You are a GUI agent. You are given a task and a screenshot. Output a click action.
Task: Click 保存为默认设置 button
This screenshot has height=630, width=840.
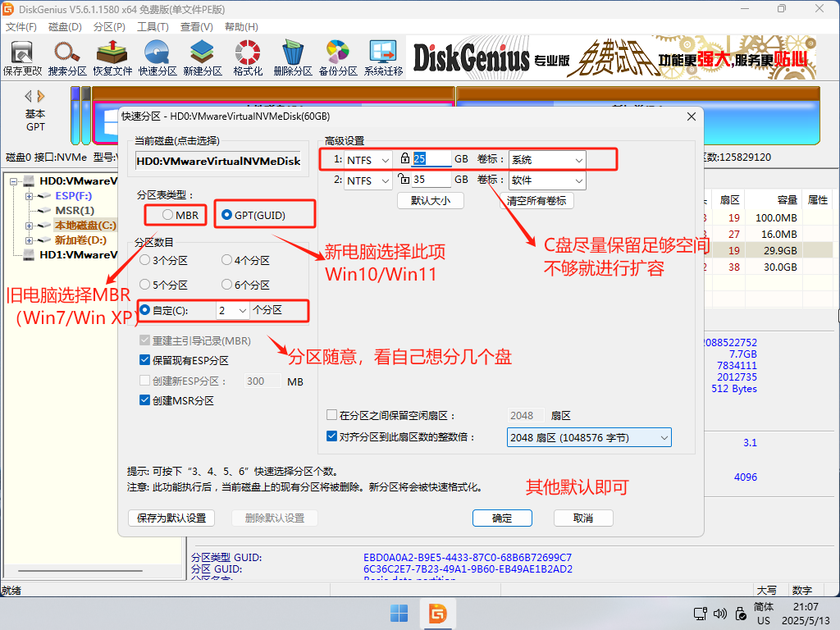pos(171,518)
